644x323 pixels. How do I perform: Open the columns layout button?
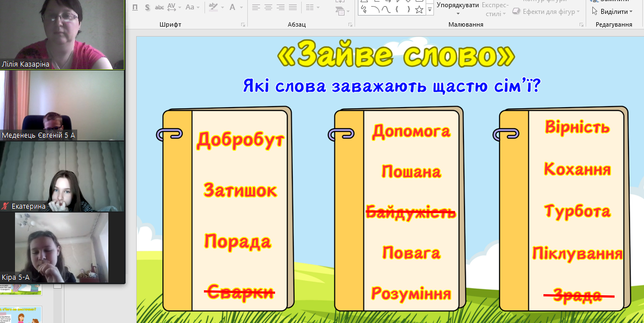pos(309,7)
